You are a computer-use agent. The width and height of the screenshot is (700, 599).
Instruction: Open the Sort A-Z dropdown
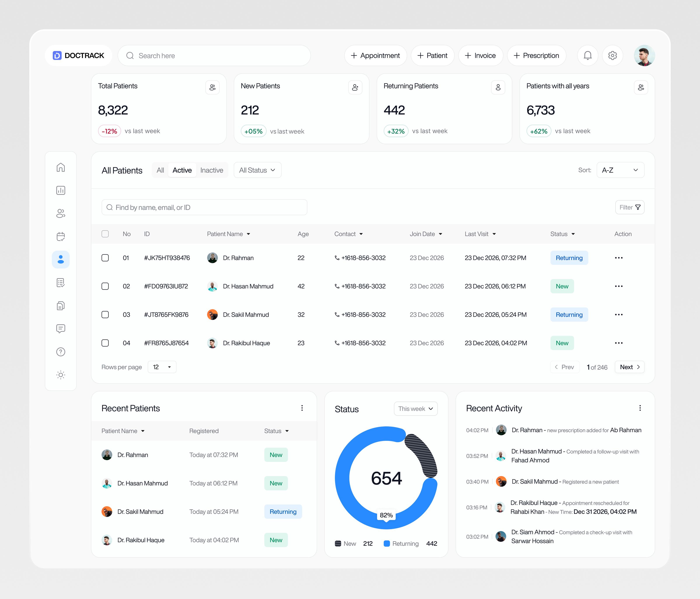(x=620, y=170)
